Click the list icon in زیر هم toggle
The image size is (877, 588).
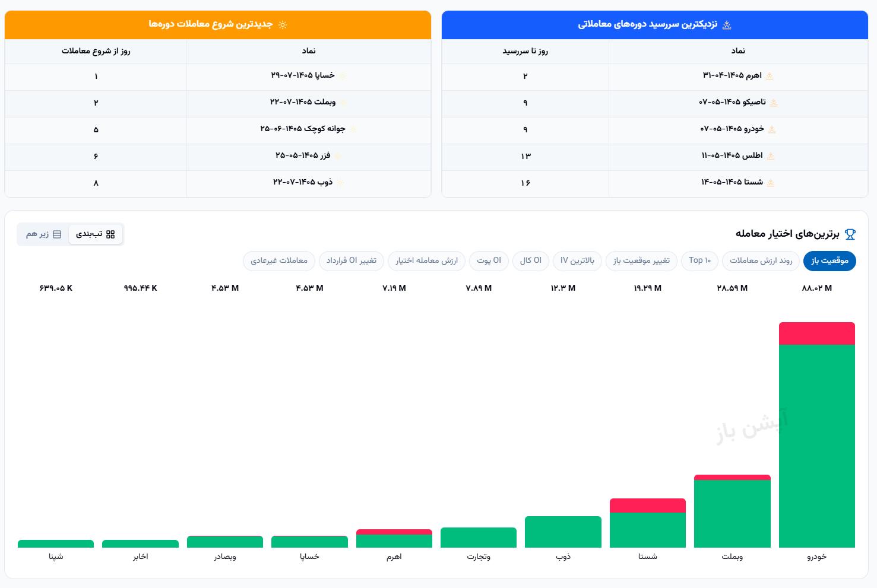click(57, 234)
